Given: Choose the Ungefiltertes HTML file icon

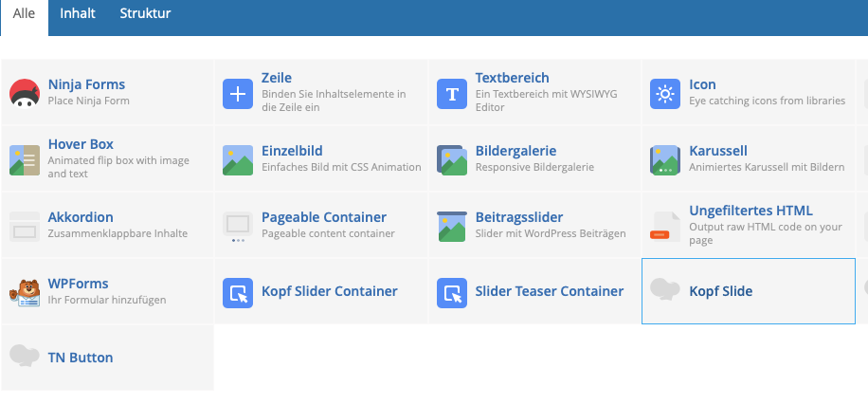Looking at the screenshot, I should point(665,227).
